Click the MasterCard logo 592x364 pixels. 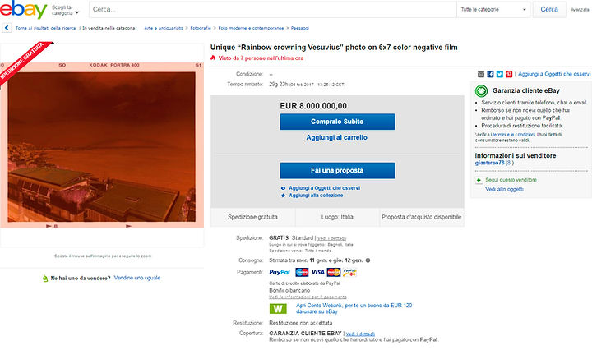(333, 272)
